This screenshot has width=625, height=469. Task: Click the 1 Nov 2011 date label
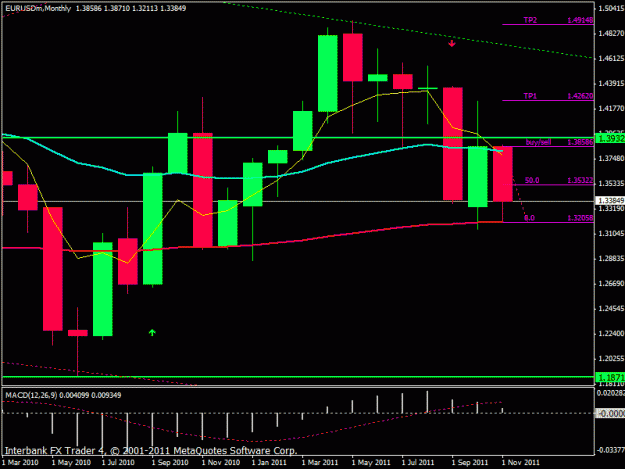521,462
